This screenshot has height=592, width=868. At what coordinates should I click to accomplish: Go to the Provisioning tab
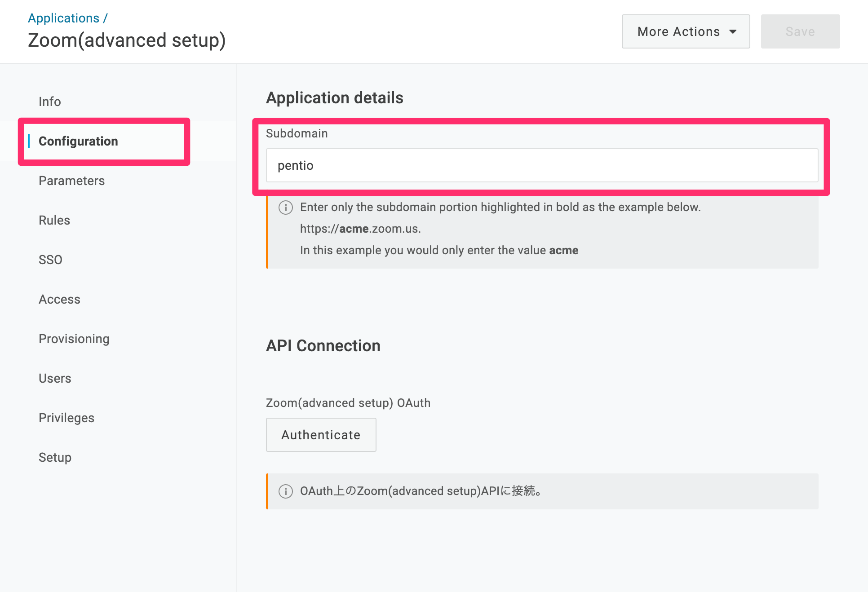(x=74, y=339)
